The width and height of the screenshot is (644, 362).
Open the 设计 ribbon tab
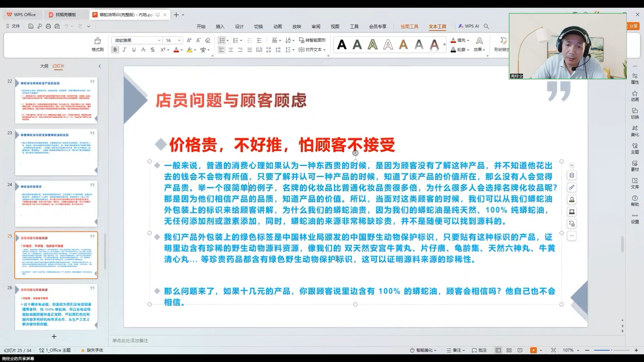pos(239,26)
